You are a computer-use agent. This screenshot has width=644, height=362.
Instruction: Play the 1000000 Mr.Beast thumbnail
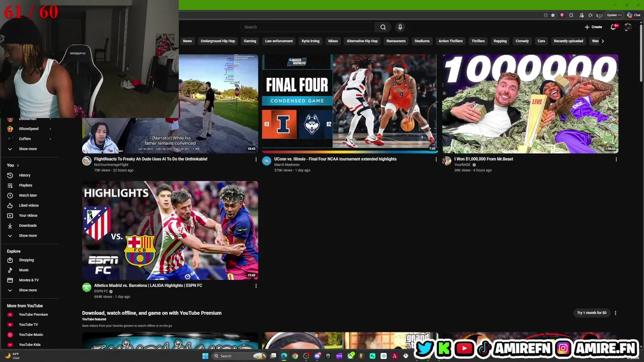coord(530,104)
